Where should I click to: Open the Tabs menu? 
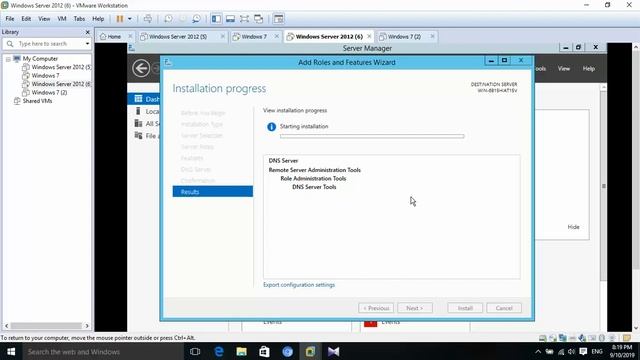[x=79, y=19]
